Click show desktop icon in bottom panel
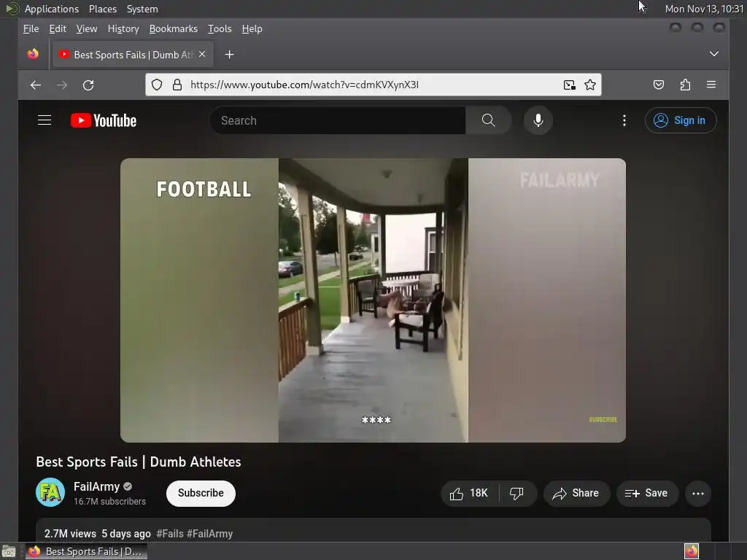The width and height of the screenshot is (747, 560). pyautogui.click(x=9, y=551)
